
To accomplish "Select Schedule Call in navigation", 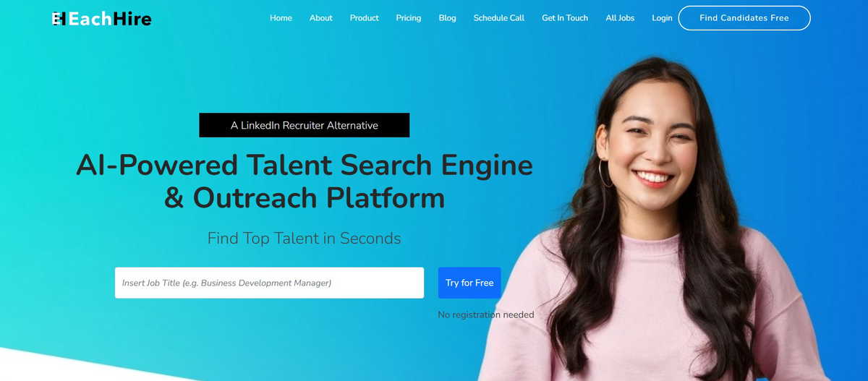I will click(498, 18).
